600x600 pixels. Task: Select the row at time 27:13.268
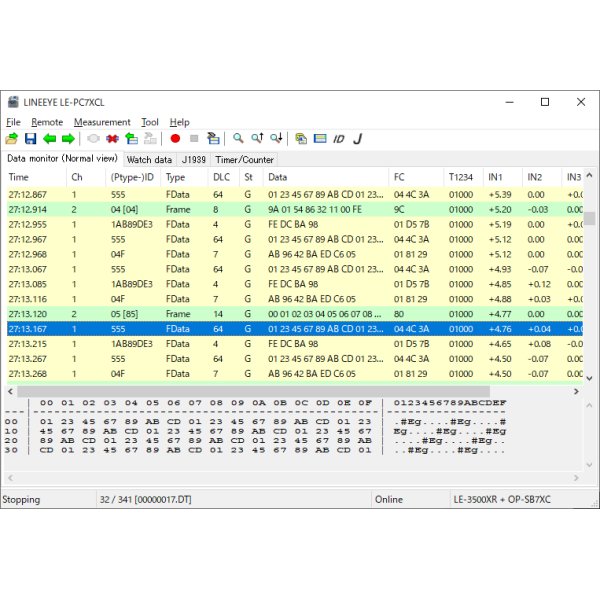point(295,373)
